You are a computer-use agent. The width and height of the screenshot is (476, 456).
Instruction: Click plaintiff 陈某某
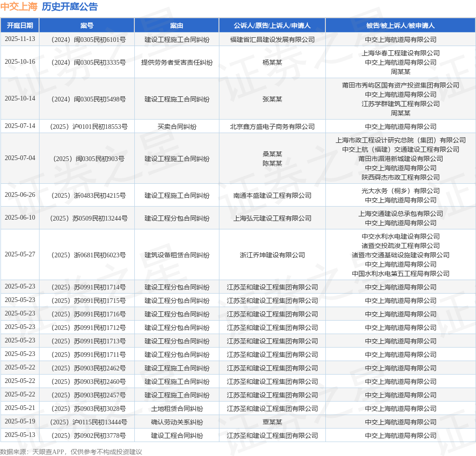(x=272, y=163)
